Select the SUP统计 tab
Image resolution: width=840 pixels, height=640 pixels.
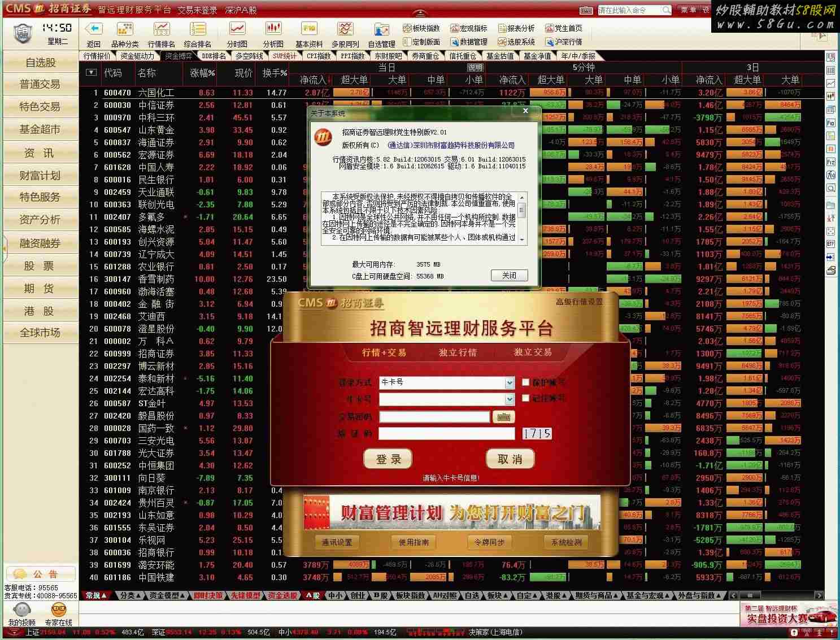click(284, 56)
